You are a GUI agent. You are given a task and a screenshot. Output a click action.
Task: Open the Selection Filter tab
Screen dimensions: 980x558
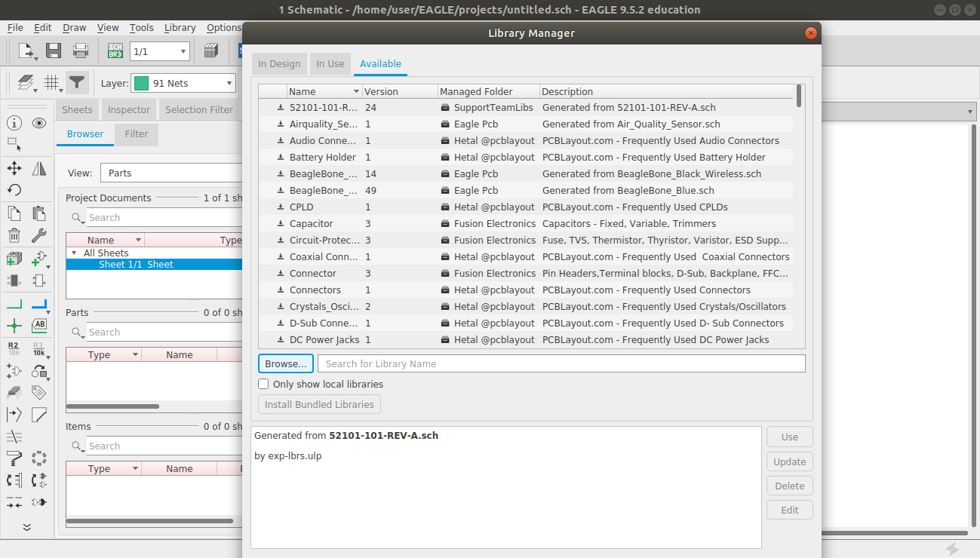199,109
